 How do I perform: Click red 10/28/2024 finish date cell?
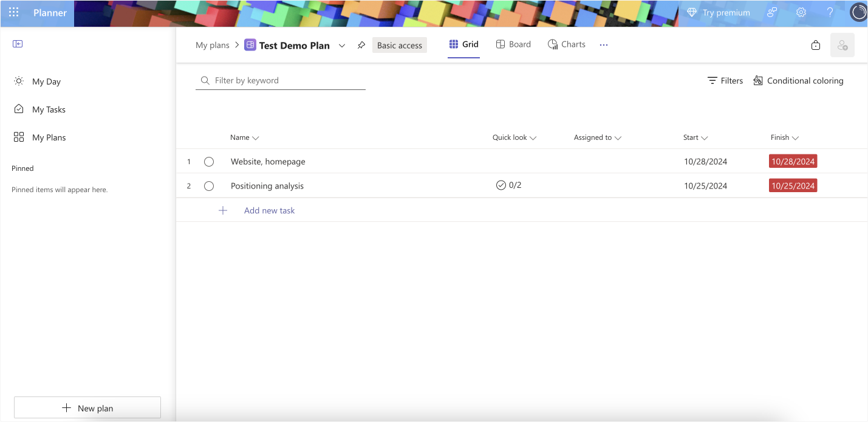(x=793, y=162)
